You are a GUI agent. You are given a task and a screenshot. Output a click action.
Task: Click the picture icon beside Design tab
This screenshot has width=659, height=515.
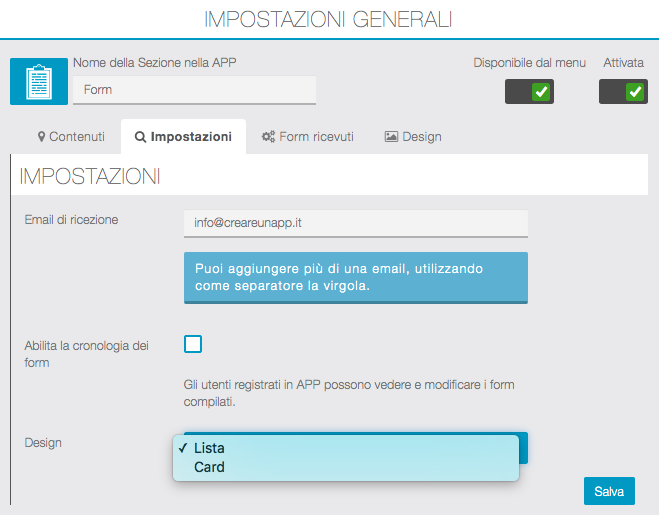pyautogui.click(x=391, y=137)
